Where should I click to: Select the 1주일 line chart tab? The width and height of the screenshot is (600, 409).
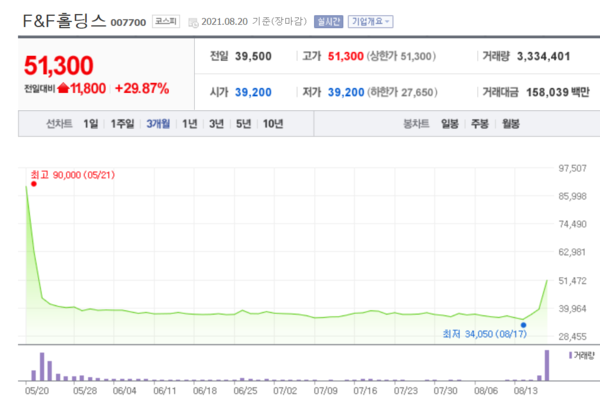122,124
